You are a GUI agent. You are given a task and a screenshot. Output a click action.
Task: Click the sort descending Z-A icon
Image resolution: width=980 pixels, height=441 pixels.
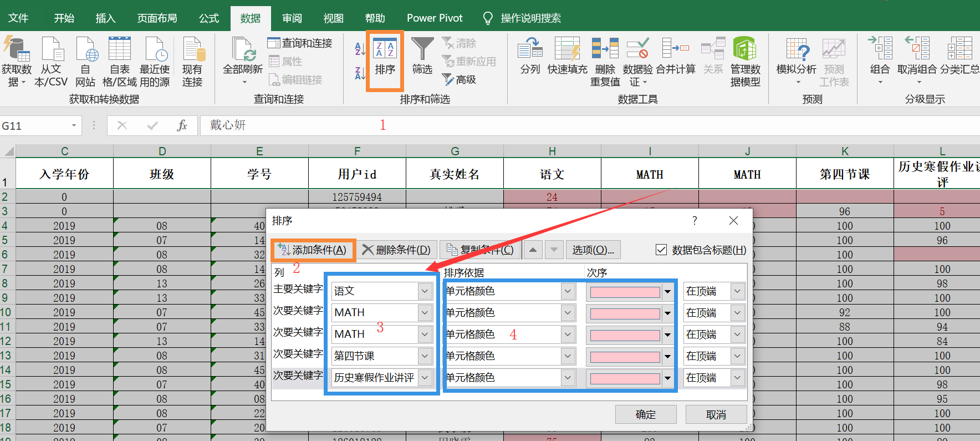pos(360,73)
